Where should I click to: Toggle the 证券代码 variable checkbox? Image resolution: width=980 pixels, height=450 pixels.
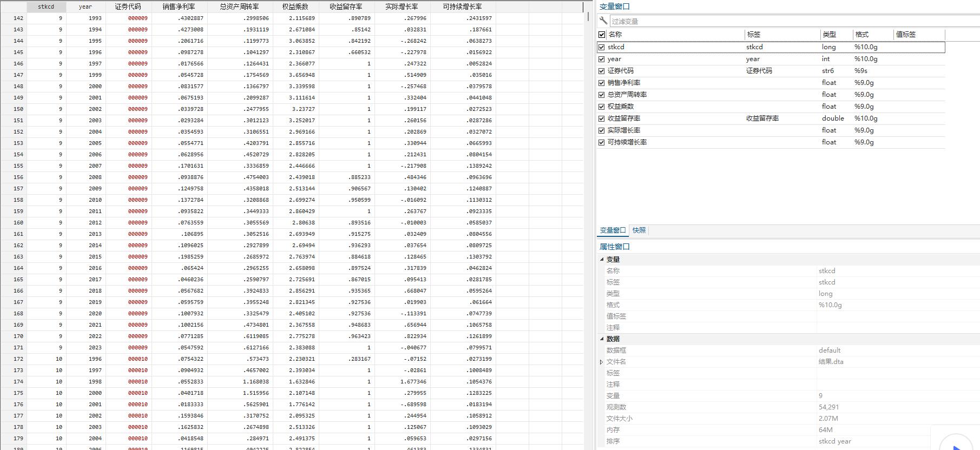[602, 71]
